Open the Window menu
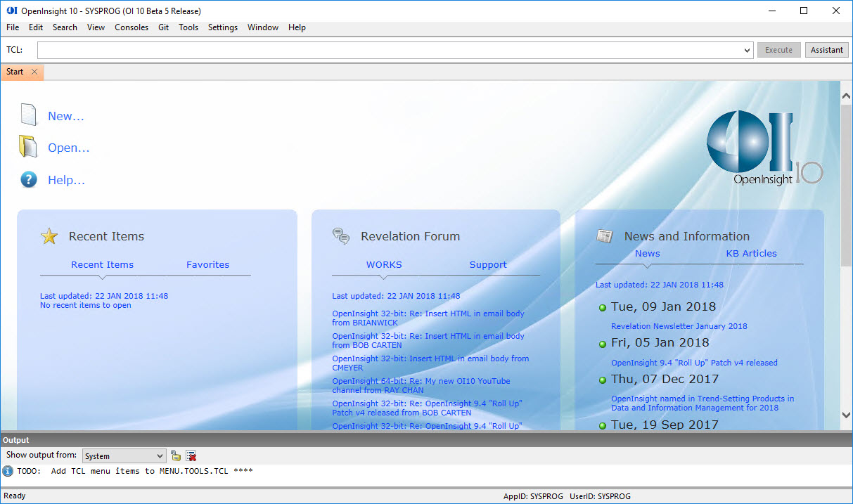This screenshot has height=504, width=853. (263, 27)
